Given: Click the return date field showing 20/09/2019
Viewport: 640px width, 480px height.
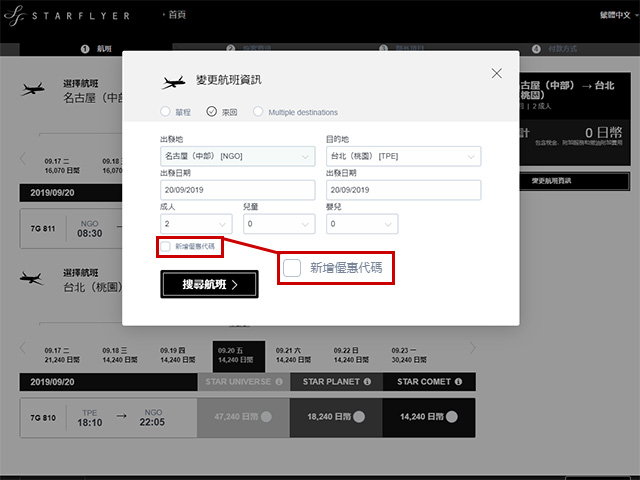Looking at the screenshot, I should coord(403,190).
